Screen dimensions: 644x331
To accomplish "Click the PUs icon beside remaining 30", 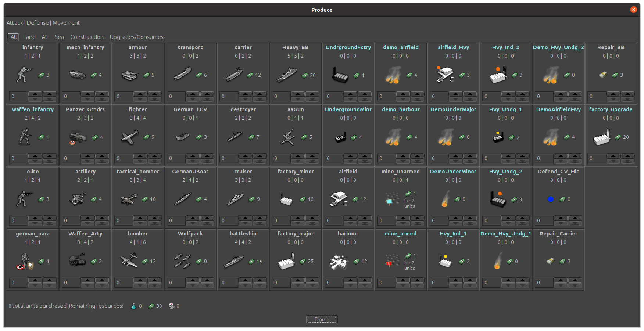I will tap(151, 306).
